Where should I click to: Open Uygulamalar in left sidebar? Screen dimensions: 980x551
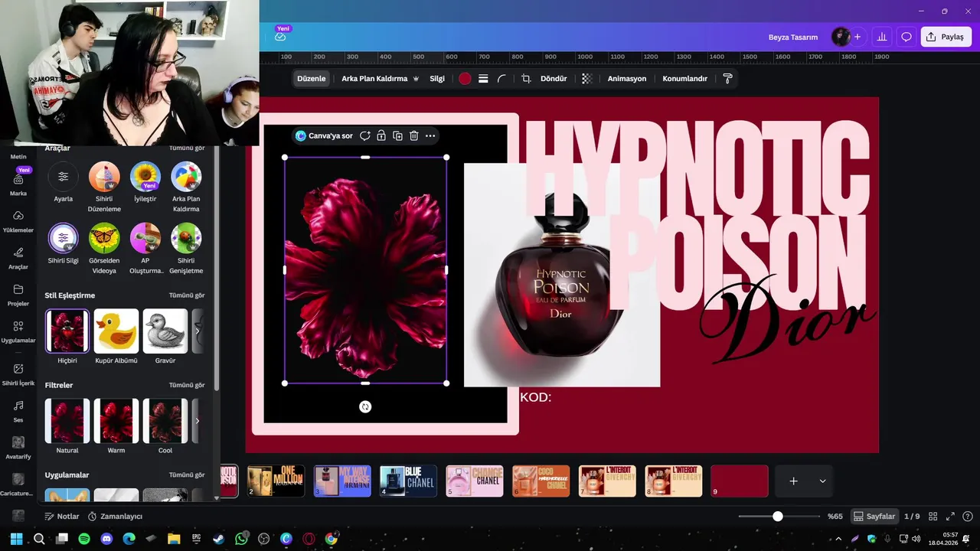pyautogui.click(x=18, y=331)
